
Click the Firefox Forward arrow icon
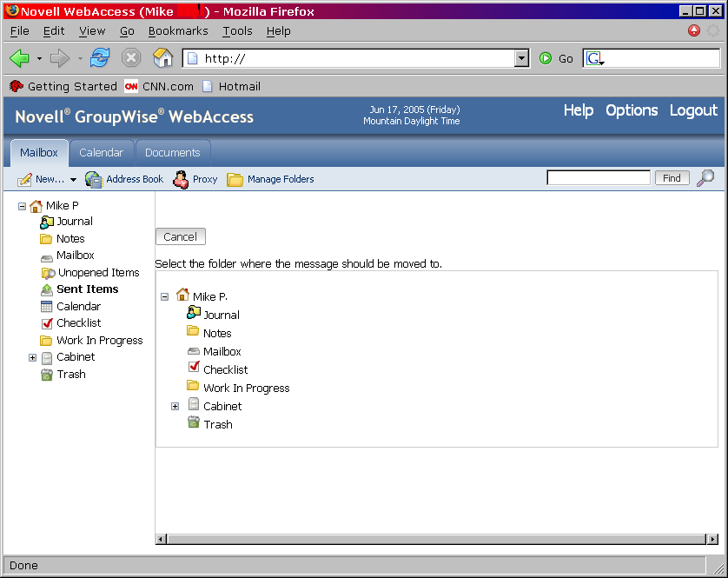(59, 58)
